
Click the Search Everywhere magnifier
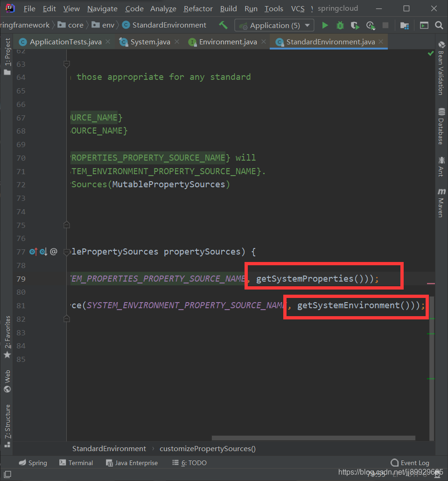pos(439,26)
